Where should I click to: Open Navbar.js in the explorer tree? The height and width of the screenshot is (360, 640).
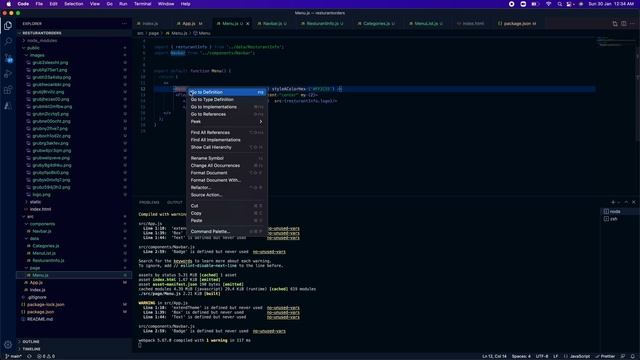click(x=42, y=231)
